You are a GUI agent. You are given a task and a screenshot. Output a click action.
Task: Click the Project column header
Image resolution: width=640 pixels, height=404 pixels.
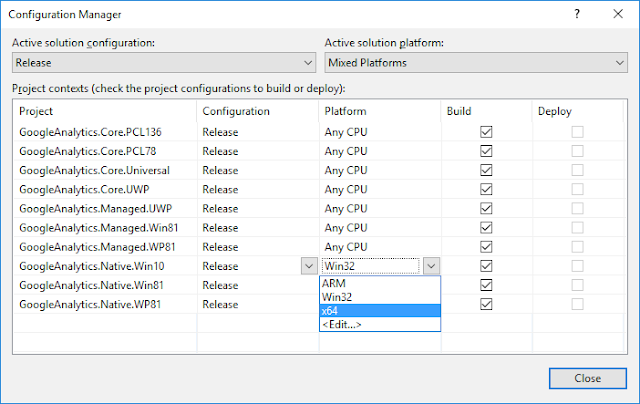point(105,112)
